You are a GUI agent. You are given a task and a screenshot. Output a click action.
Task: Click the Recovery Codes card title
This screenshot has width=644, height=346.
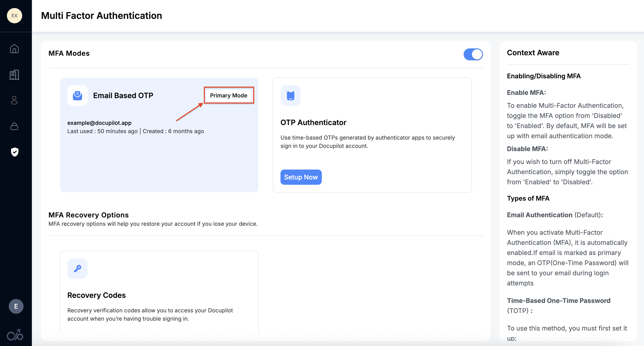coord(96,295)
